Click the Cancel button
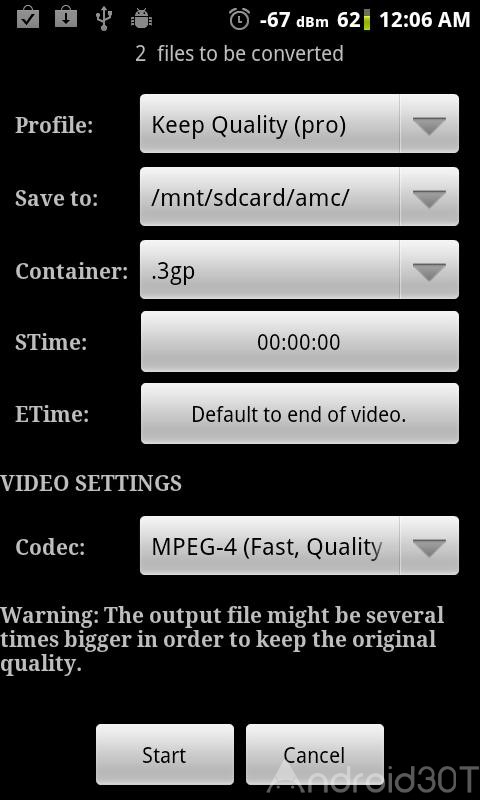This screenshot has width=480, height=800. pyautogui.click(x=315, y=755)
